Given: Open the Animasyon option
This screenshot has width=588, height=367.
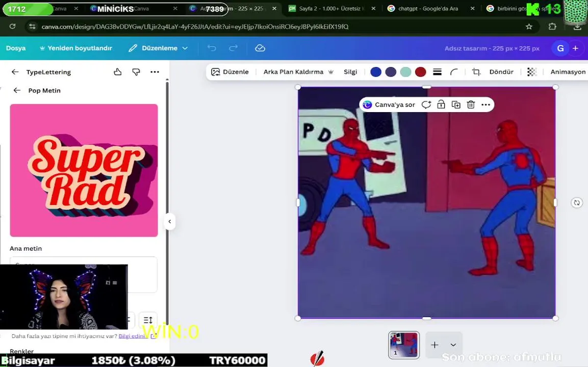Looking at the screenshot, I should pos(568,72).
